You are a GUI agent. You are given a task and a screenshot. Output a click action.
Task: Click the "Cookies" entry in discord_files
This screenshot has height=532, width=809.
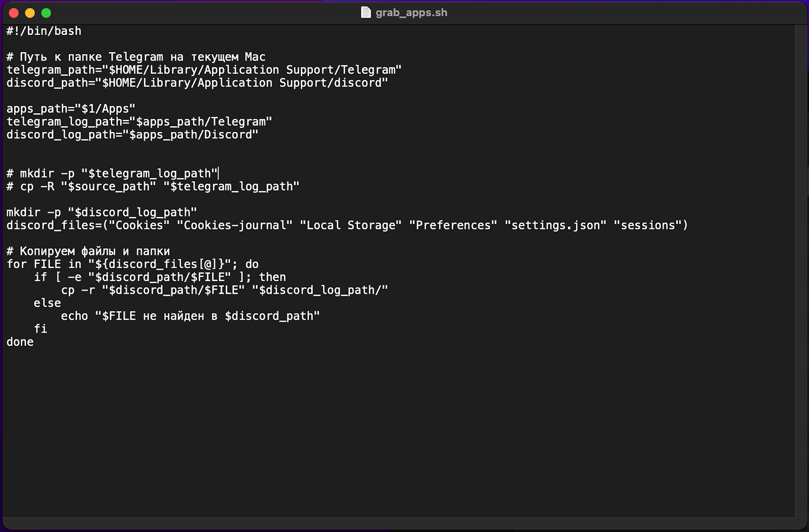(x=140, y=226)
